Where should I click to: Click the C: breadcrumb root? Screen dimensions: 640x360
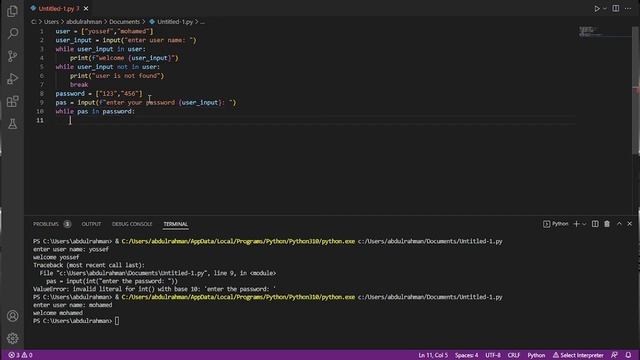[x=34, y=22]
